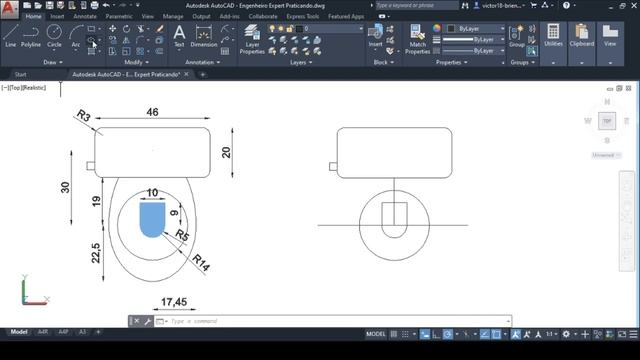The height and width of the screenshot is (360, 640).
Task: Select the Erase tool
Action: coord(160,29)
